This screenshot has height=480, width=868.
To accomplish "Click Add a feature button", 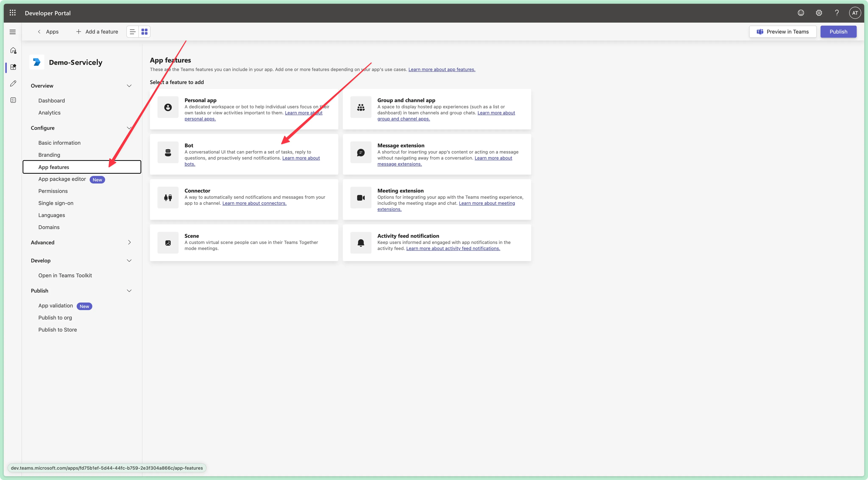I will pyautogui.click(x=97, y=32).
